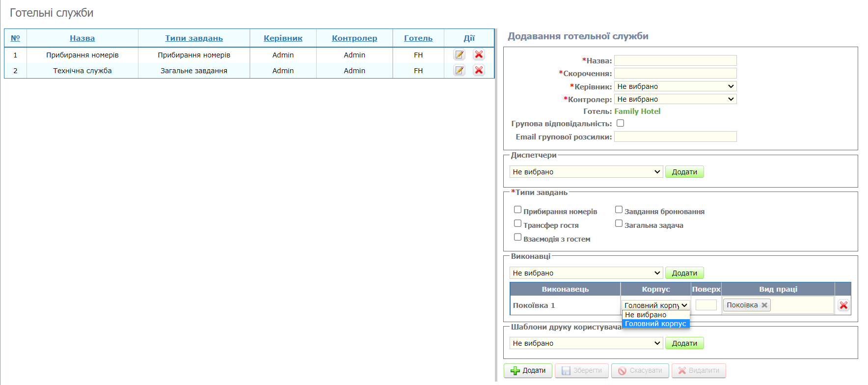Delete the Прибирання номерів service row
Image resolution: width=868 pixels, height=385 pixels.
point(479,55)
